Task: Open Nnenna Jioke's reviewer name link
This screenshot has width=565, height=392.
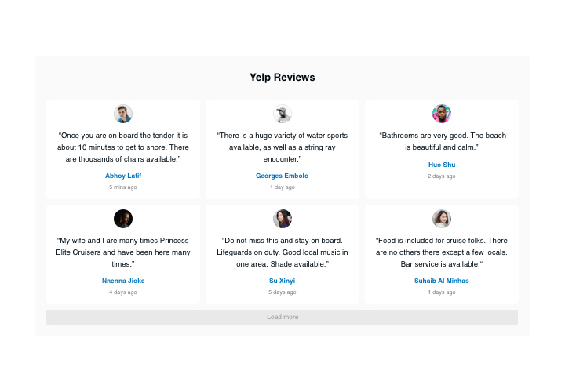Action: [x=123, y=281]
